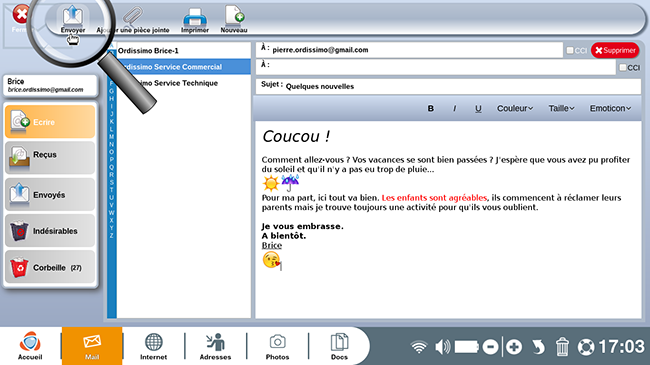Select contact Ordissimo Service Commercial
This screenshot has height=365, width=650.
point(184,67)
